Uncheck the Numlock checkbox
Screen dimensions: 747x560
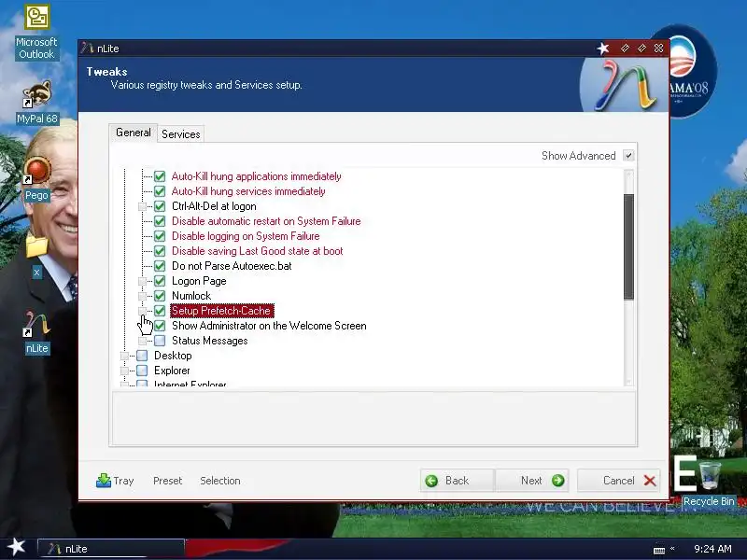click(160, 296)
